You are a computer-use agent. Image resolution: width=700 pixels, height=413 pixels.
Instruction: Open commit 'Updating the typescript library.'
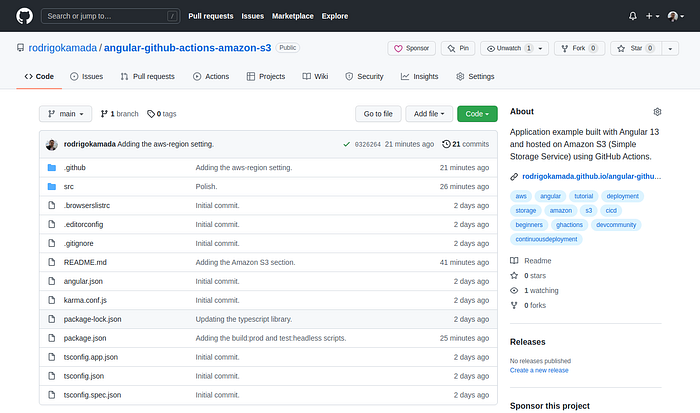[244, 319]
